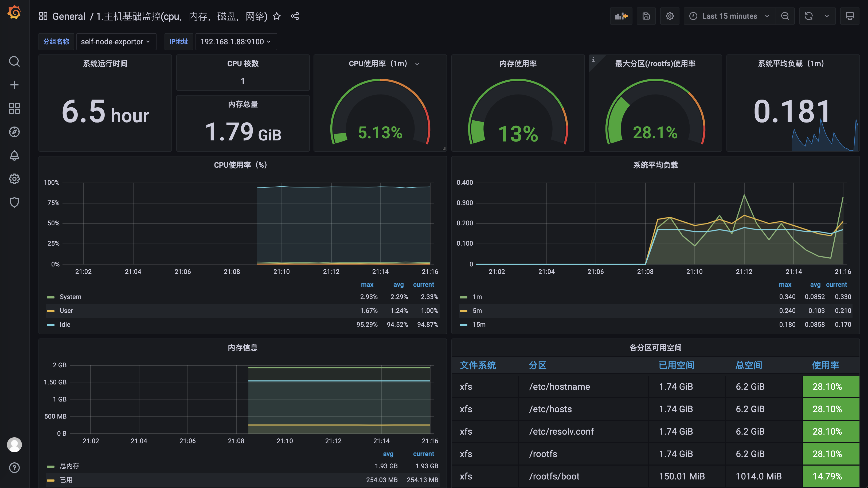
Task: Open the Server Admin shield icon
Action: [x=14, y=202]
